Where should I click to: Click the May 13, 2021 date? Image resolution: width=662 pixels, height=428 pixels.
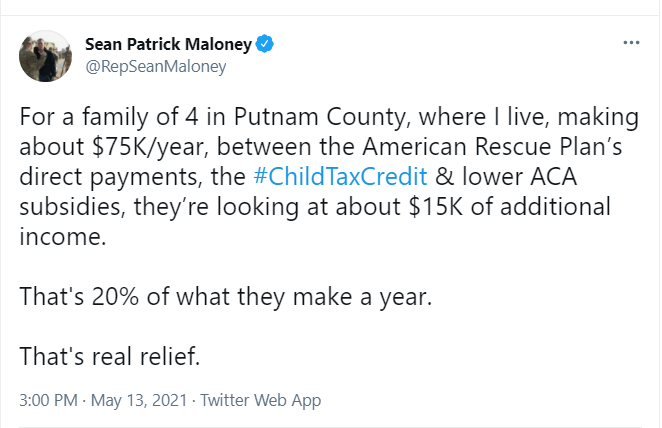[139, 400]
